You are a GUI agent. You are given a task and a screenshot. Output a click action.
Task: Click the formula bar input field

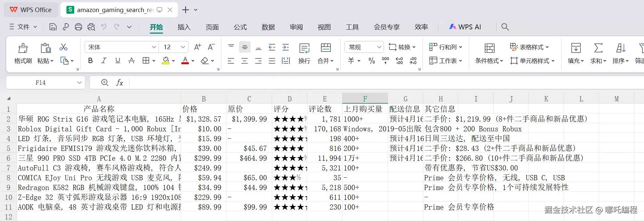(386, 82)
